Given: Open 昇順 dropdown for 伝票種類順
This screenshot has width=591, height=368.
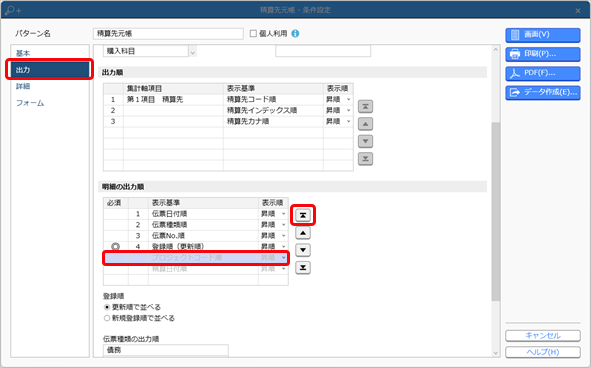Looking at the screenshot, I should 283,225.
